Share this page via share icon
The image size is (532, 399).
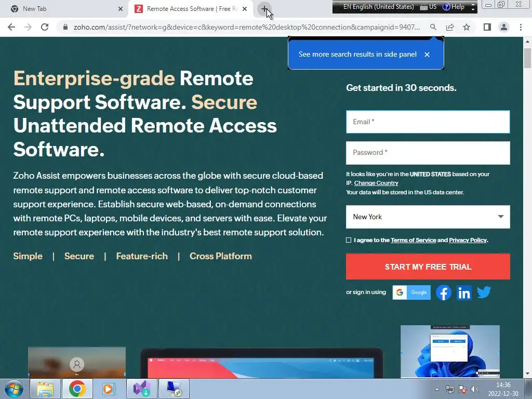coord(450,27)
